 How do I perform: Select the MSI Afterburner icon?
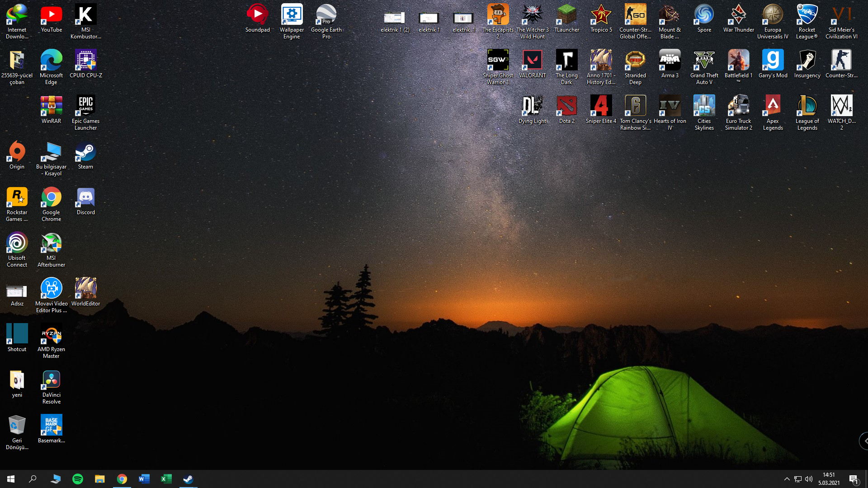pos(51,244)
